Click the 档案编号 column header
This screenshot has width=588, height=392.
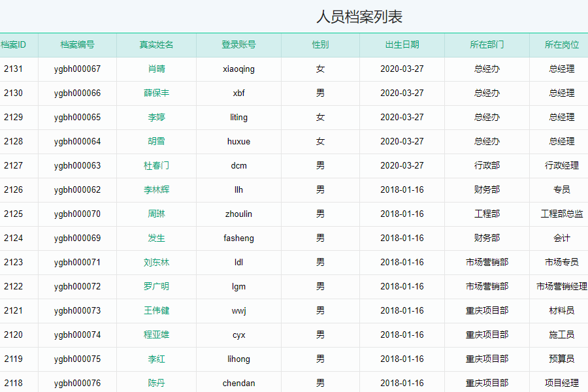pyautogui.click(x=77, y=45)
